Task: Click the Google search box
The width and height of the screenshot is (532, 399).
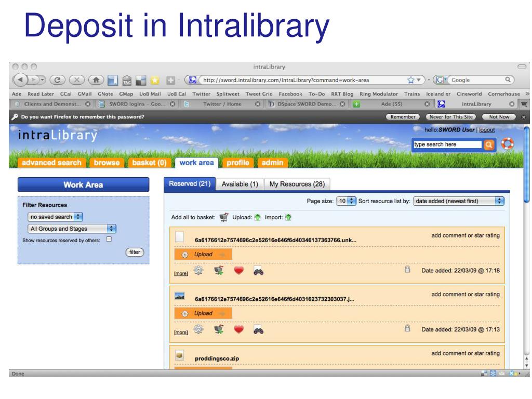Action: [476, 80]
